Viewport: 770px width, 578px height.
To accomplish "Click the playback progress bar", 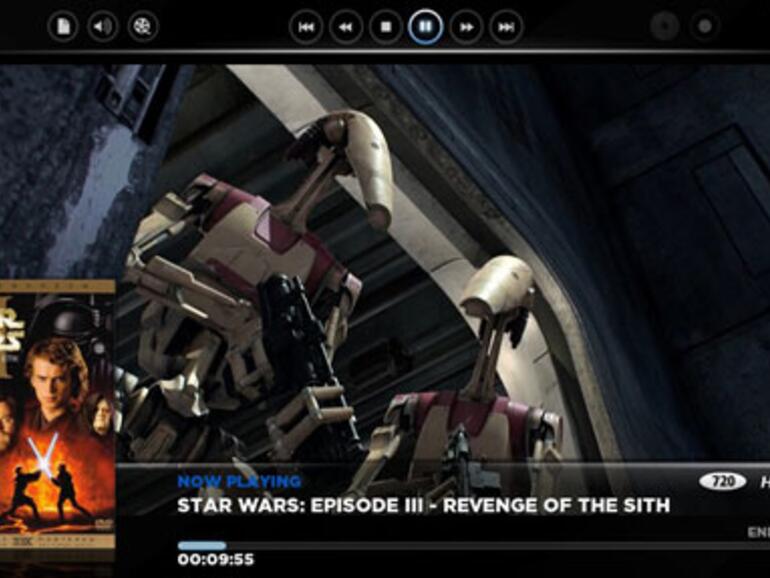I will [473, 546].
